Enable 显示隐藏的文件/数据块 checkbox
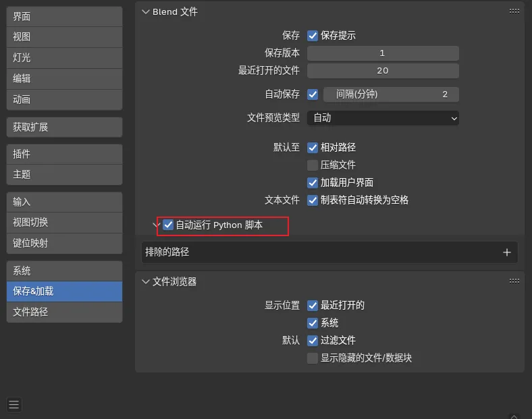 click(x=313, y=358)
